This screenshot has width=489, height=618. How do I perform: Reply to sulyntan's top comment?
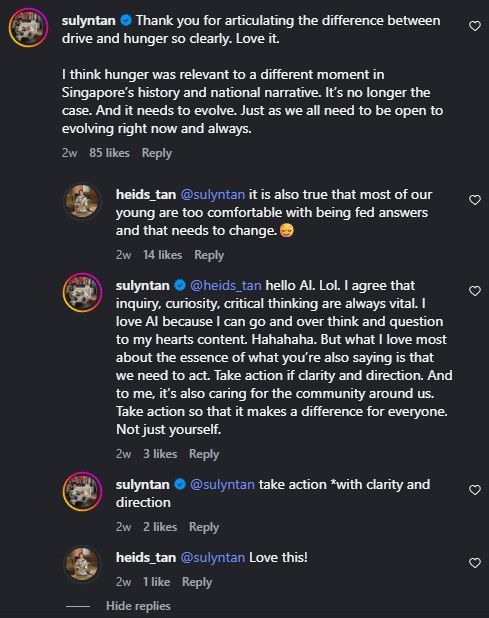click(156, 153)
